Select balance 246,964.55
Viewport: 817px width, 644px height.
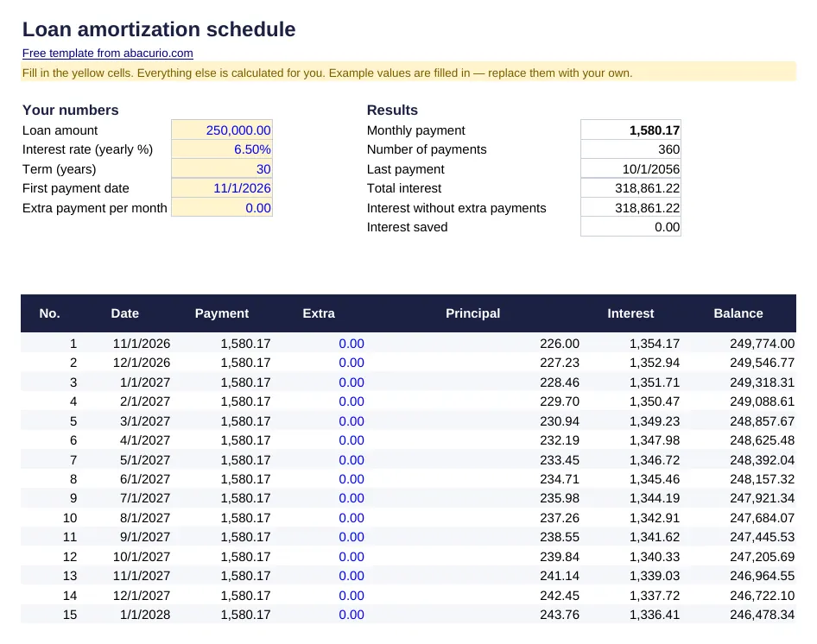click(x=763, y=576)
